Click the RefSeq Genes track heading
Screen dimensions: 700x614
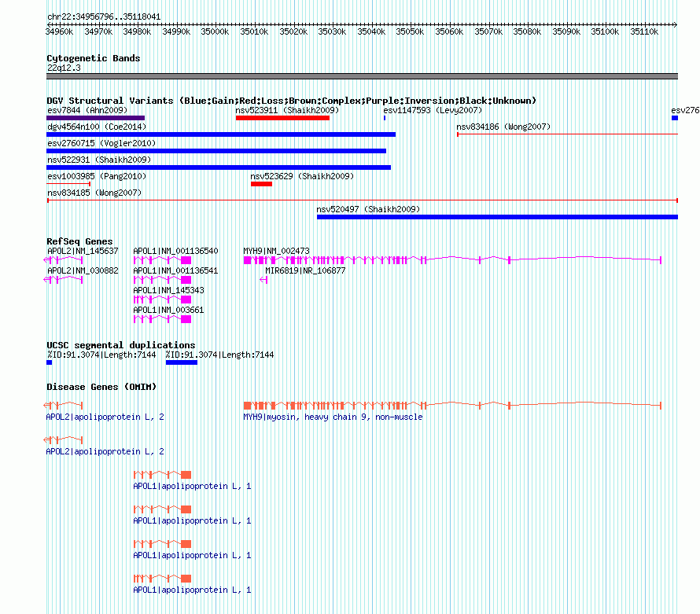(79, 241)
